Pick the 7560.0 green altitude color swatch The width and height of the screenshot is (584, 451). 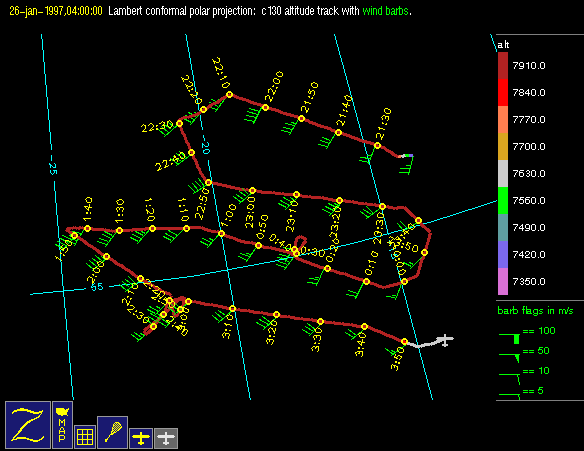pyautogui.click(x=503, y=200)
